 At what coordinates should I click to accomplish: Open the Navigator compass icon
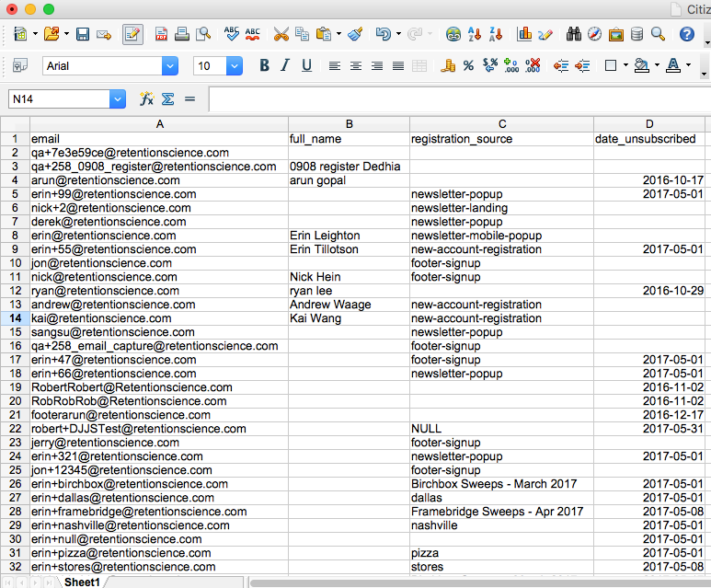pos(594,34)
